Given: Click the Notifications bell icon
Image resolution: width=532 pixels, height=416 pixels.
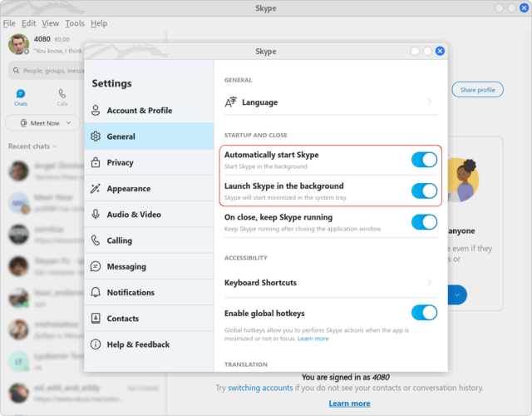Looking at the screenshot, I should (96, 293).
